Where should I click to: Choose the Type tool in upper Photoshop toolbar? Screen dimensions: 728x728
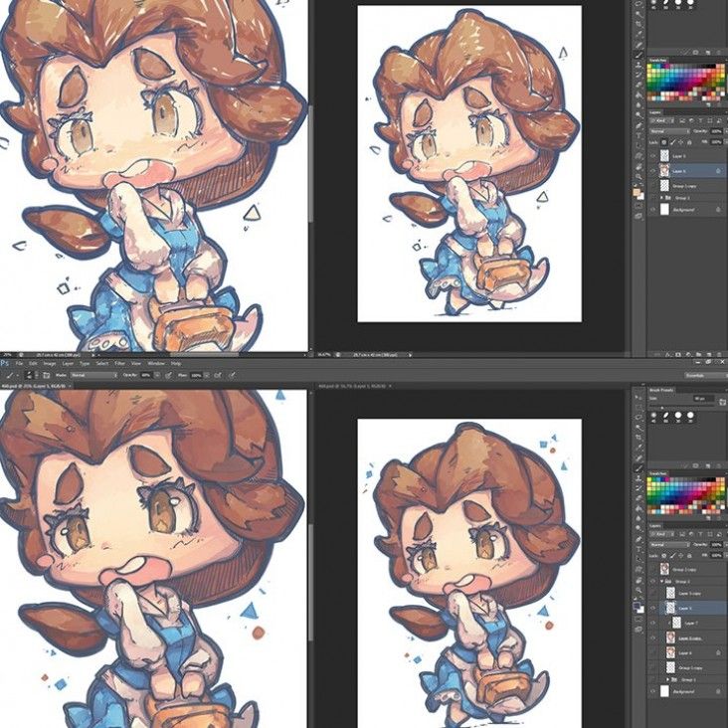[638, 135]
